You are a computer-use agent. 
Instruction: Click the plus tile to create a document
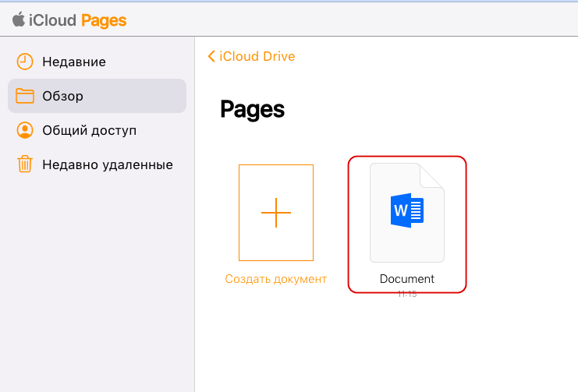tap(276, 213)
